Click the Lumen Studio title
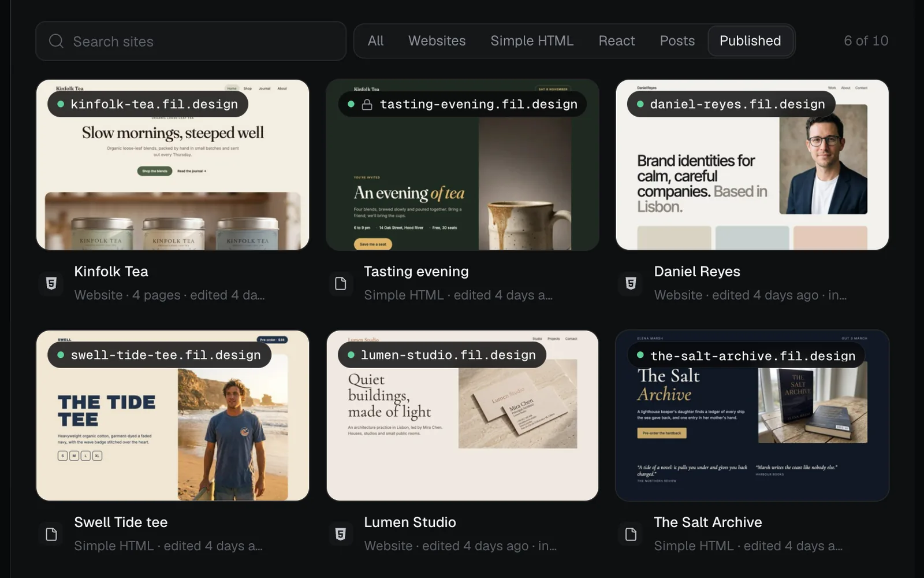 click(410, 522)
